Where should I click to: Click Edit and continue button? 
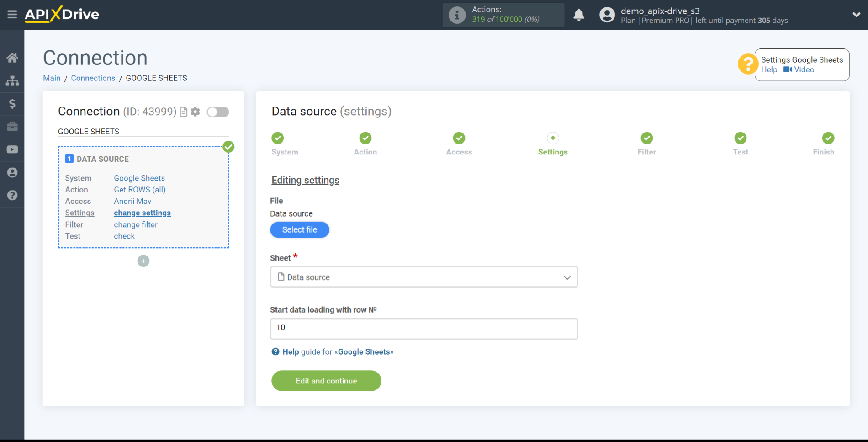tap(326, 381)
